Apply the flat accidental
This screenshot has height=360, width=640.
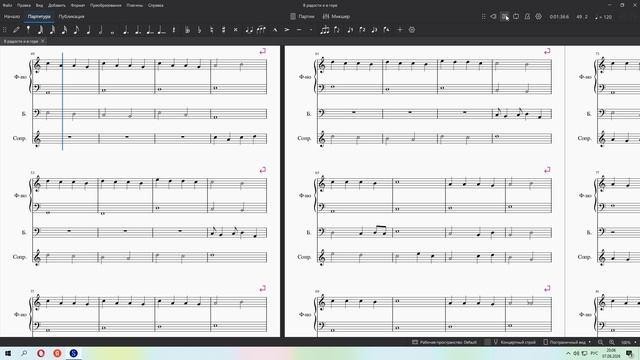tap(199, 29)
